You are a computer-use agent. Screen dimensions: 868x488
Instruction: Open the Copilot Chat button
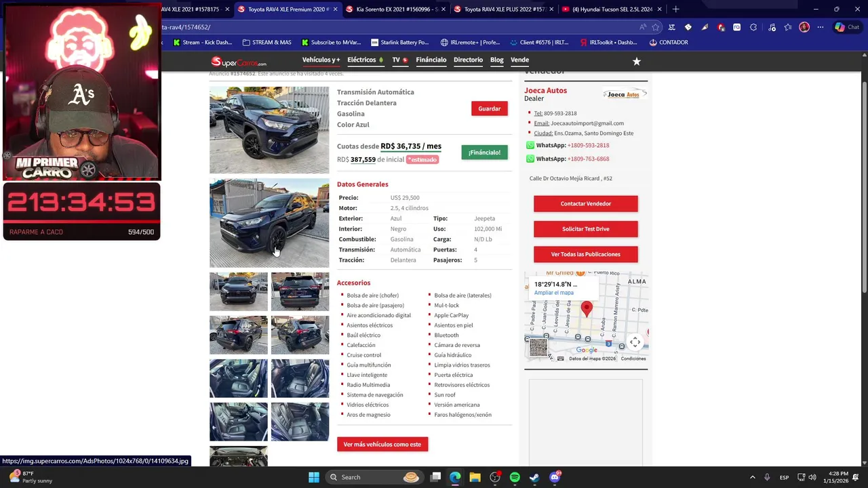847,27
